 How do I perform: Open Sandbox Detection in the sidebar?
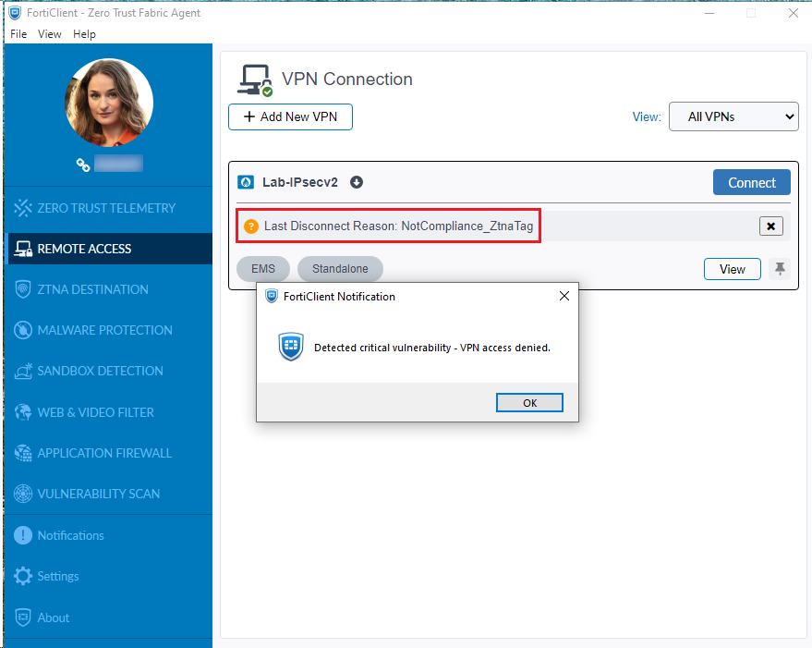click(110, 371)
